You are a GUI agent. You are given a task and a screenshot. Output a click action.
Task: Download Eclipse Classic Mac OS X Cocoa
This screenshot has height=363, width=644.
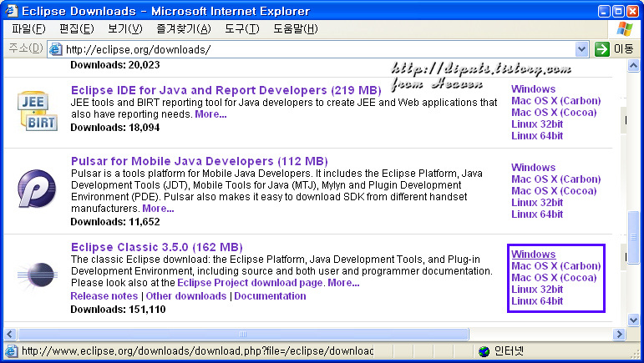point(554,278)
